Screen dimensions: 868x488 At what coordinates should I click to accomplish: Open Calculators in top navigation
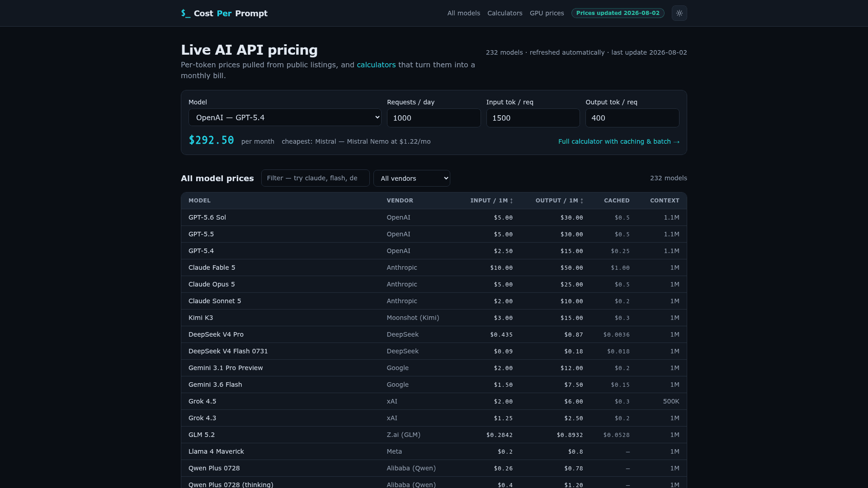point(505,13)
